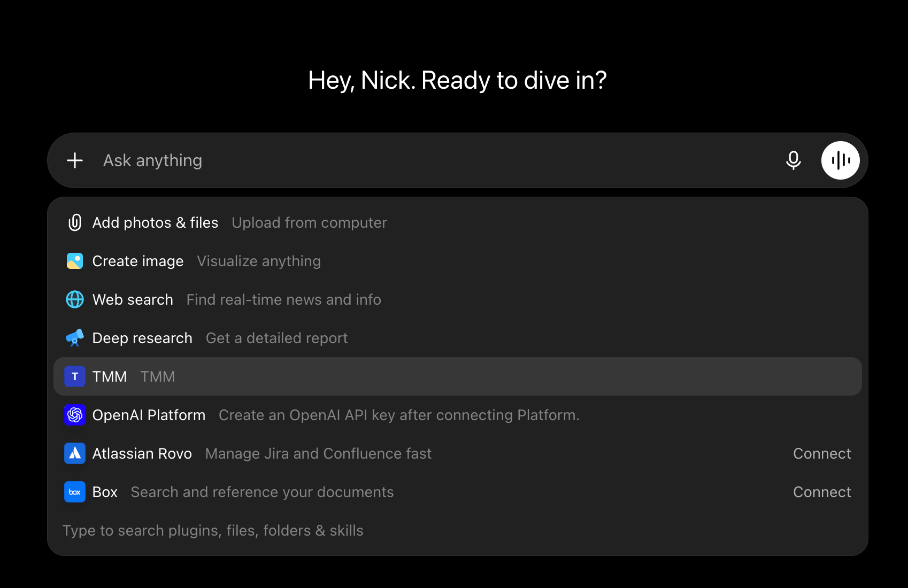Screen dimensions: 908x588
Task: Click the Atlassian Rovo logo icon
Action: tap(75, 453)
